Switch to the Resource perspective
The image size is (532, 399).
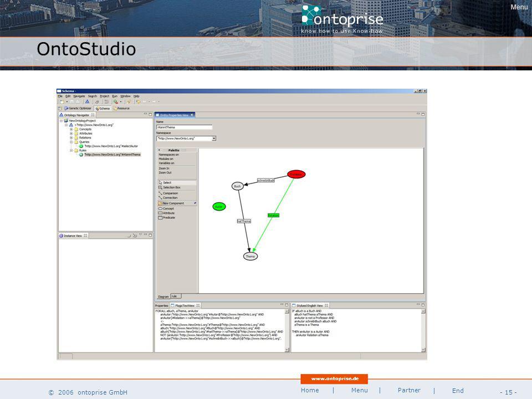click(x=121, y=109)
